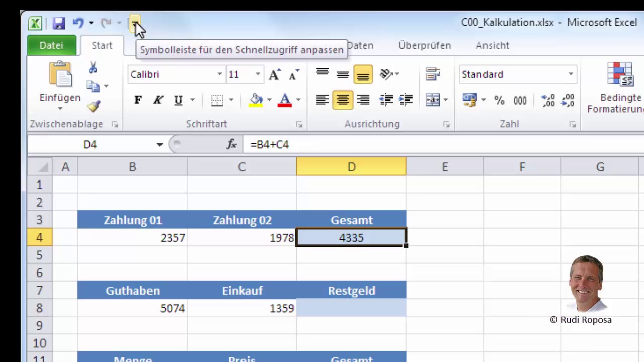
Task: Open the Überprüfen ribbon tab
Action: point(425,45)
